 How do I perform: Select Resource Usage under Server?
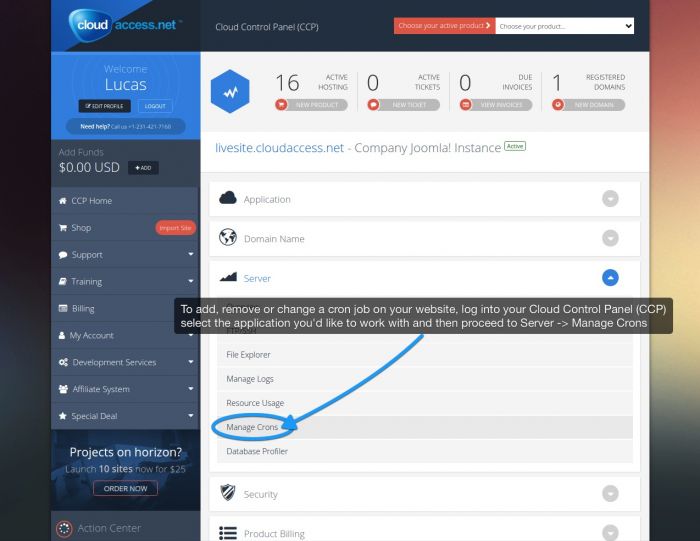(425, 403)
